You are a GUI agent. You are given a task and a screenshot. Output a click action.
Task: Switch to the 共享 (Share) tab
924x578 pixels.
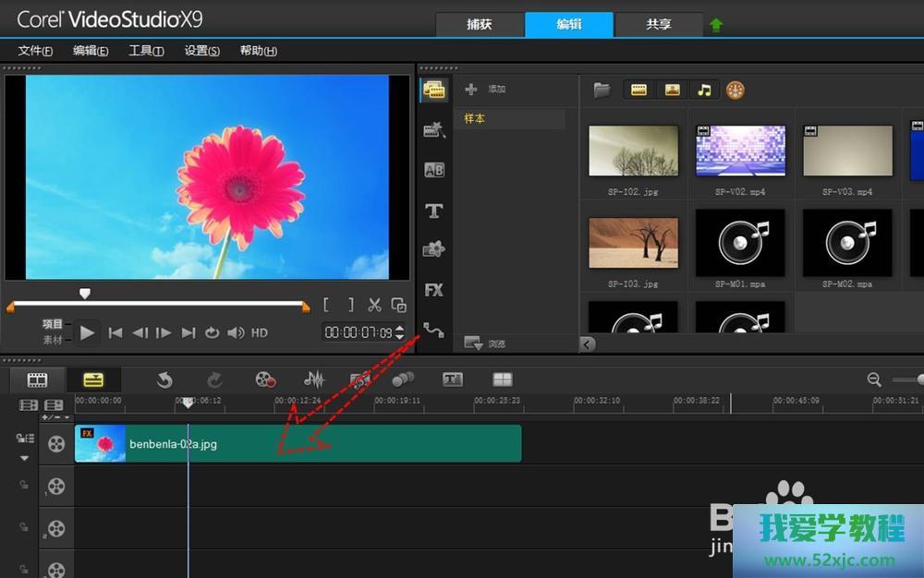point(658,25)
